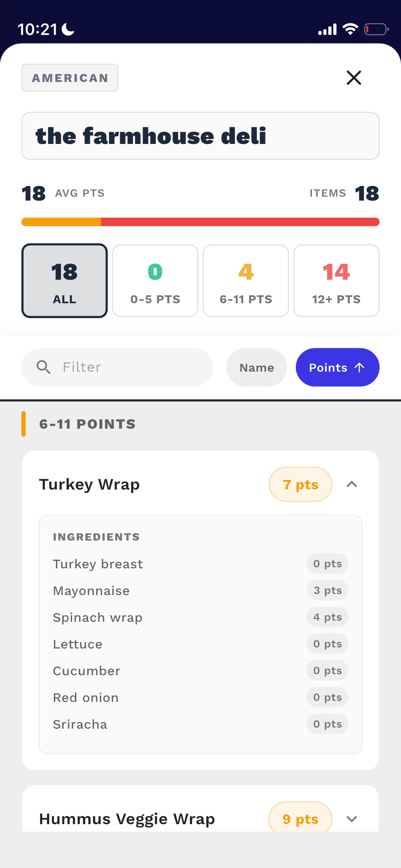
Task: Click the points distribution progress bar
Action: pyautogui.click(x=200, y=222)
